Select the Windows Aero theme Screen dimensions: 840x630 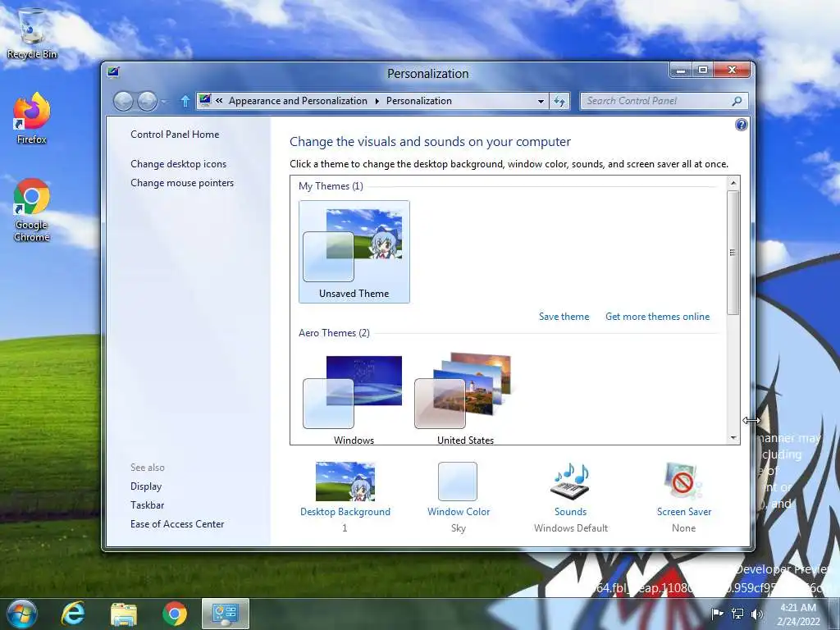point(354,399)
